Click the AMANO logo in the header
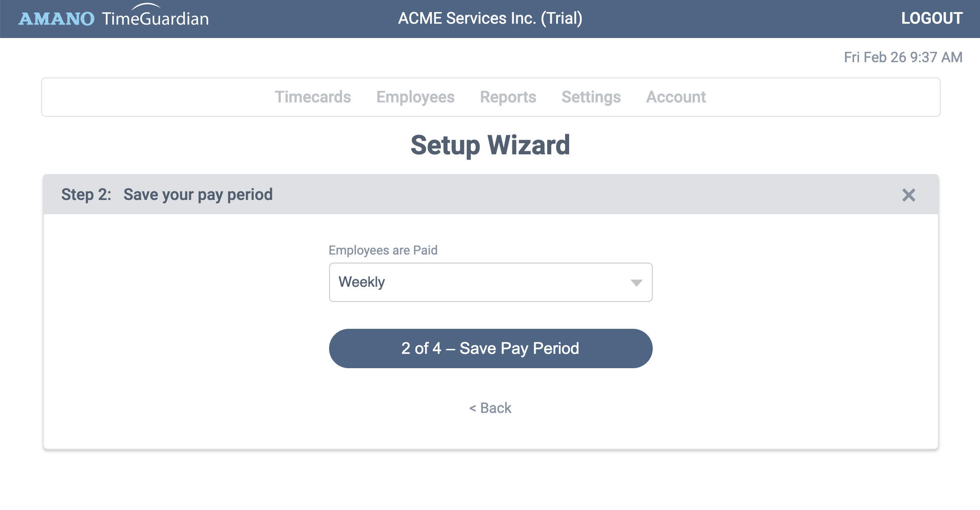Screen dimensions: 980x510 [56, 19]
